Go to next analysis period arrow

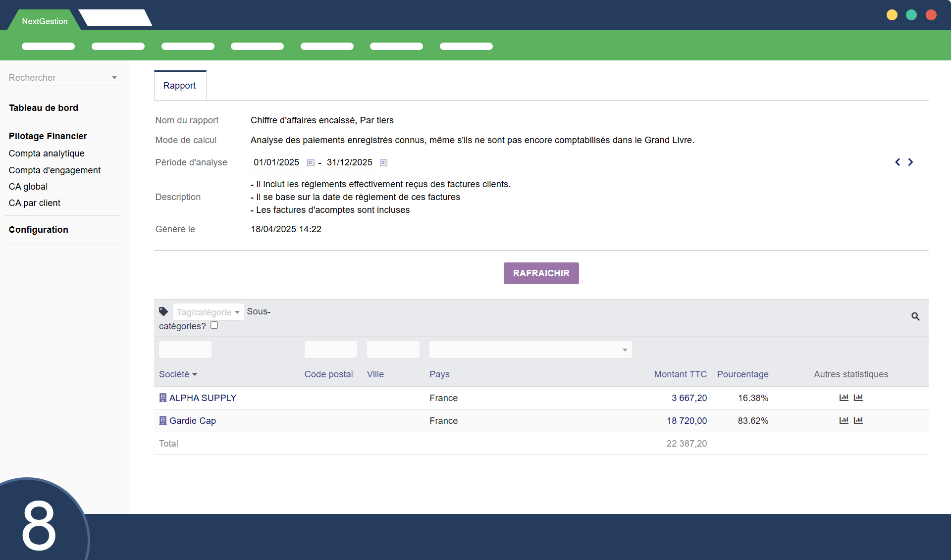[910, 162]
